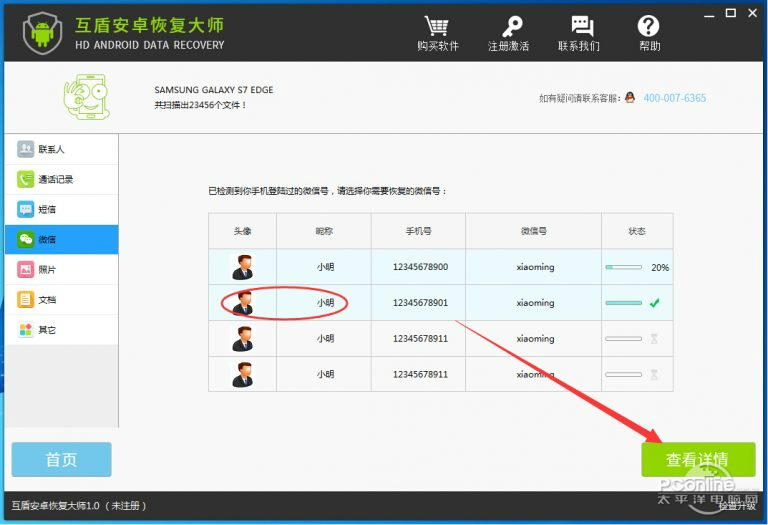Click 共扫描出23456个文件 text
Screen dimensions: 768x525
pyautogui.click(x=200, y=105)
